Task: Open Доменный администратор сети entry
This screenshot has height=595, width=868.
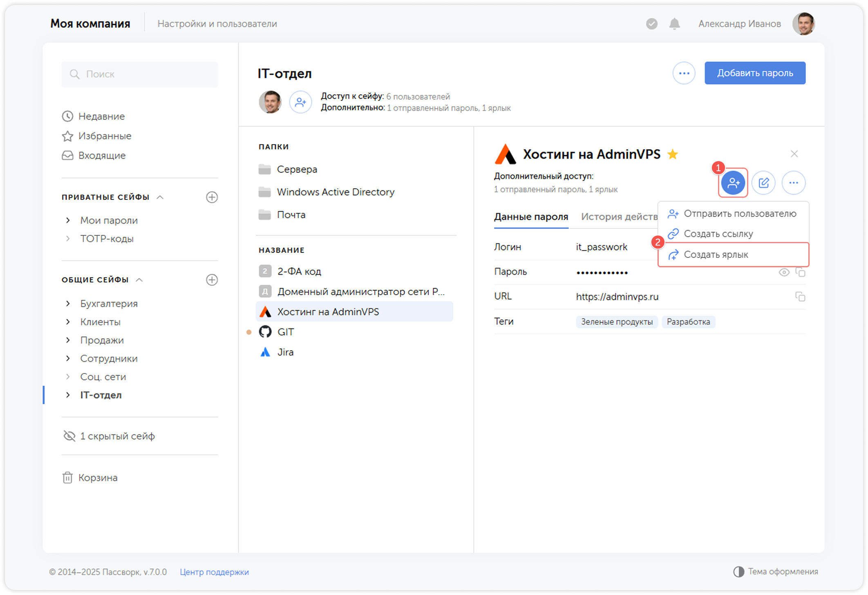Action: pos(355,292)
